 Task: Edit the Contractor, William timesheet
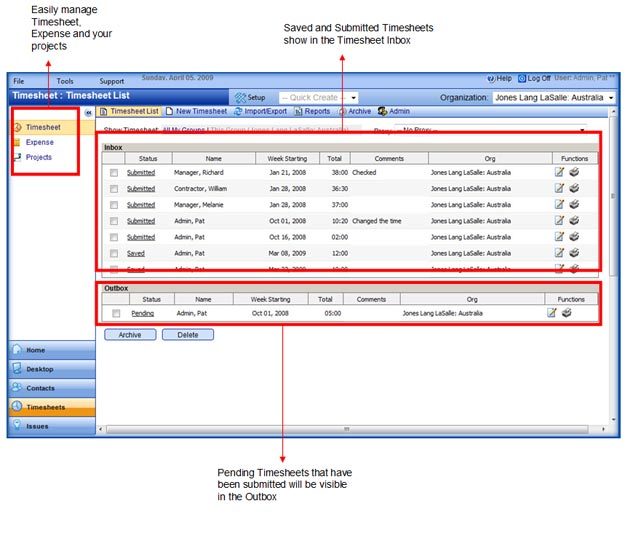click(x=559, y=188)
